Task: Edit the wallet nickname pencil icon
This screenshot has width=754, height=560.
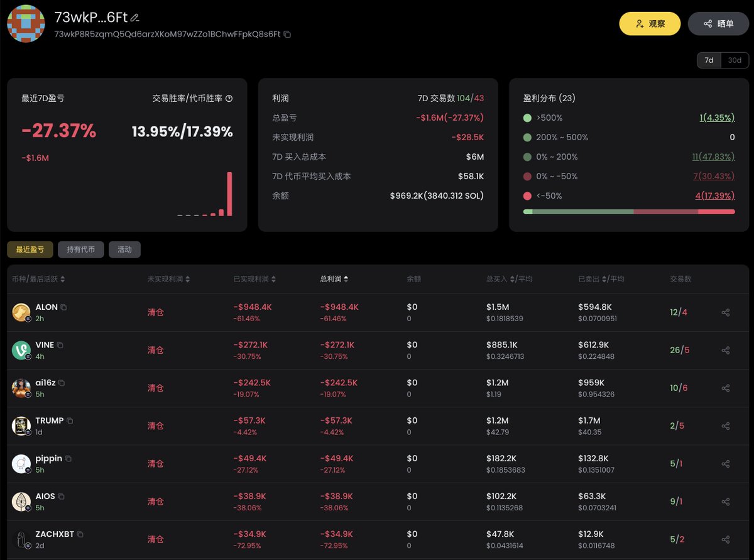Action: point(134,18)
